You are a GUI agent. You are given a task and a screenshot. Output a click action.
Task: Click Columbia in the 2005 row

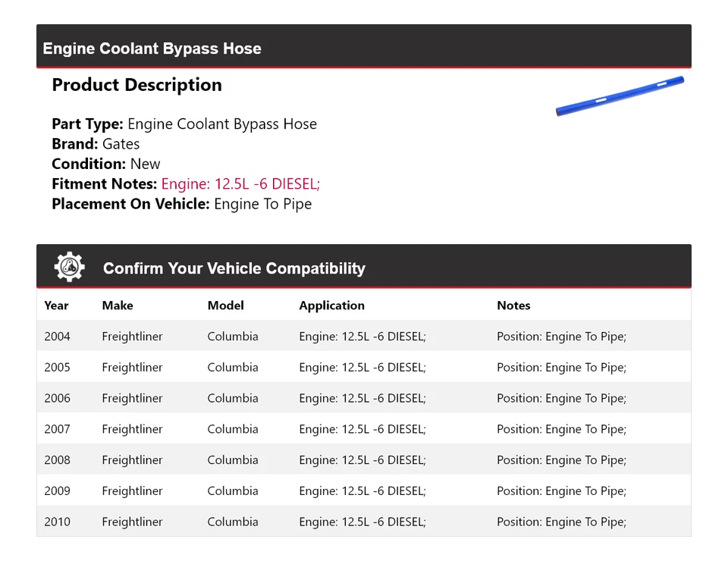tap(233, 368)
